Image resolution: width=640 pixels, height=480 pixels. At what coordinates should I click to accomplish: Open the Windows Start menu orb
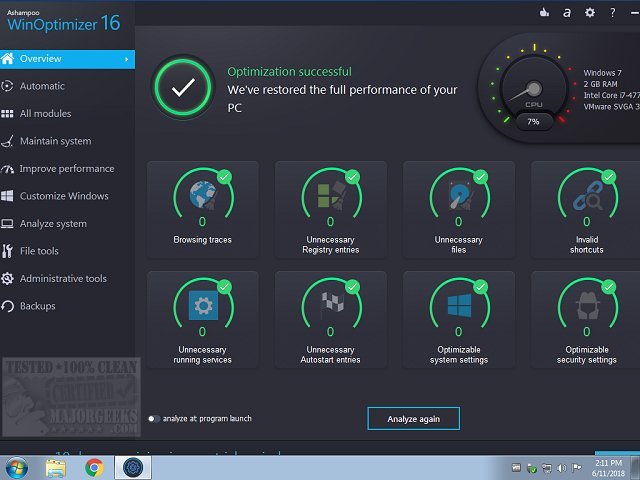[x=17, y=468]
